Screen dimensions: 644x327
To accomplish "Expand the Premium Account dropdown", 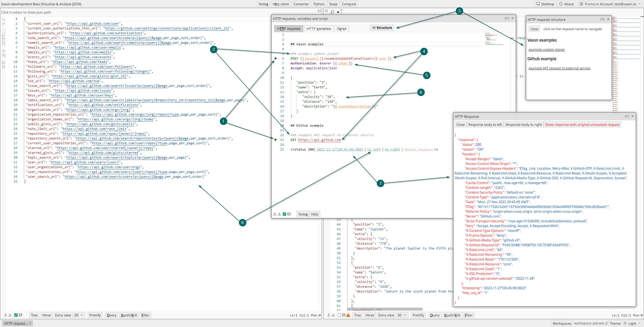I will point(639,4).
